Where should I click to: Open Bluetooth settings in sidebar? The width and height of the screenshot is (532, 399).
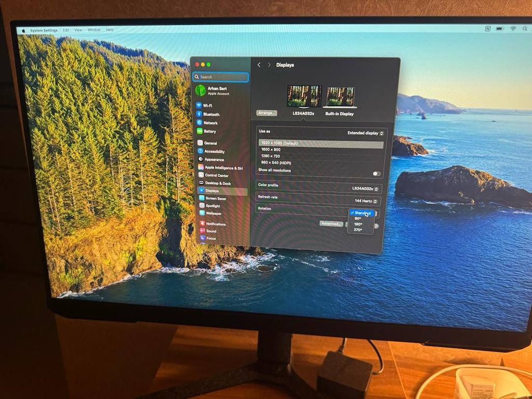[208, 114]
